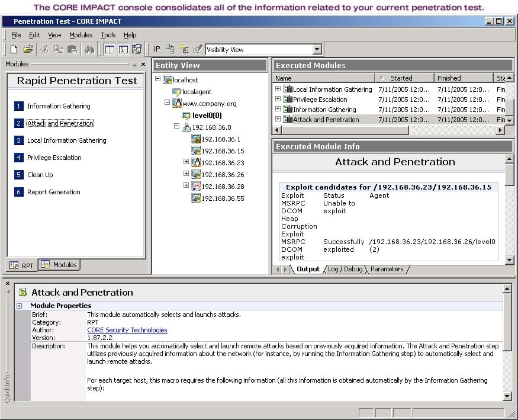This screenshot has height=420, width=518.
Task: Click the www.company.org penguin icon
Action: [177, 104]
